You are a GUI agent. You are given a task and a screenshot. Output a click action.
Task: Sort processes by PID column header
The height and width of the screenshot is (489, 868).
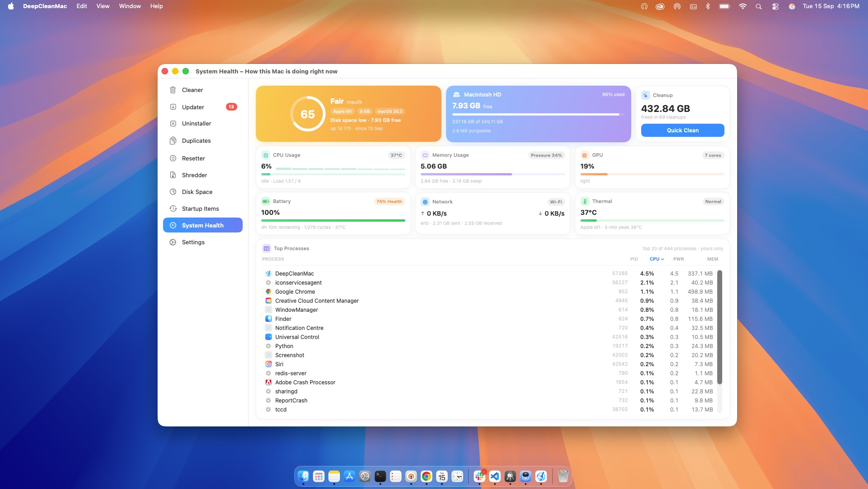[634, 259]
